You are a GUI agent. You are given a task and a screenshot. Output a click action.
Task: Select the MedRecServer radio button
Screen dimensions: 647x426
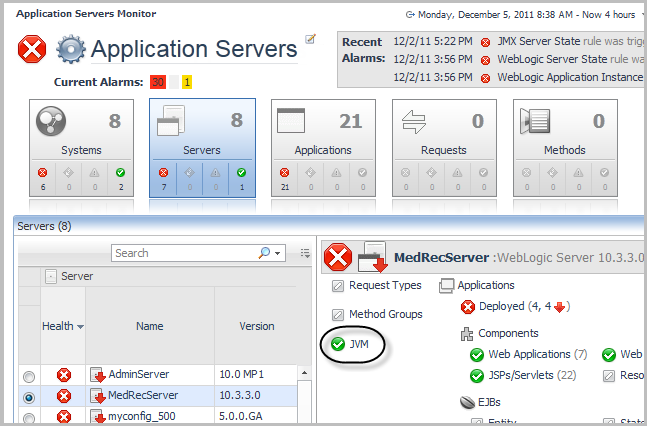pyautogui.click(x=29, y=398)
